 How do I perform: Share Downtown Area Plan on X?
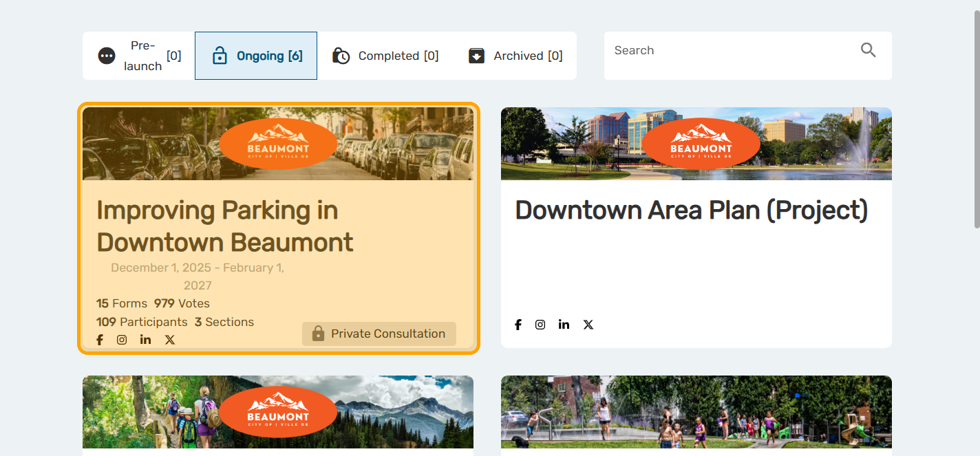pos(588,325)
